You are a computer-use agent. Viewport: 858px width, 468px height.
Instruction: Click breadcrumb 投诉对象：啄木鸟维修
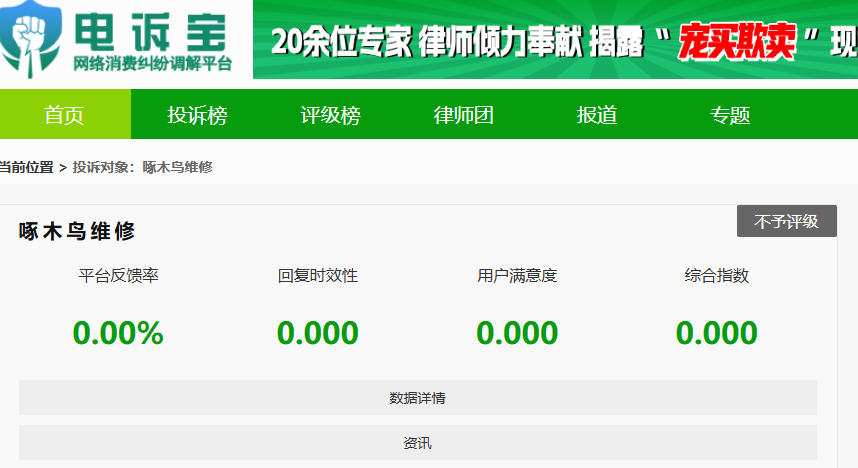142,167
